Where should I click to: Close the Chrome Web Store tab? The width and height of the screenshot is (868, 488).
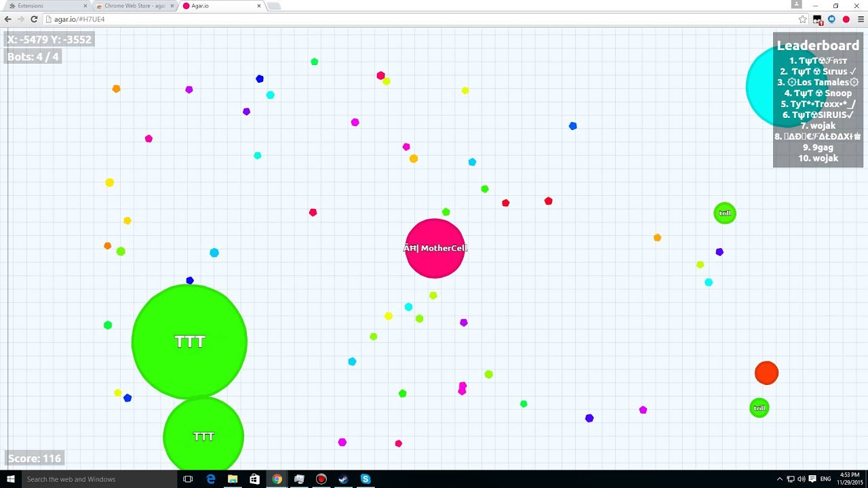pyautogui.click(x=172, y=5)
